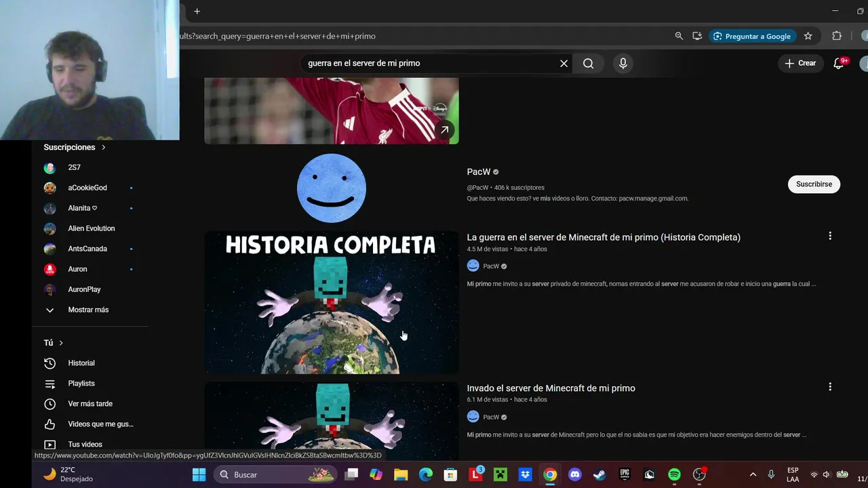Open title Invado el server de Minecraft
868x488 pixels.
tap(551, 388)
